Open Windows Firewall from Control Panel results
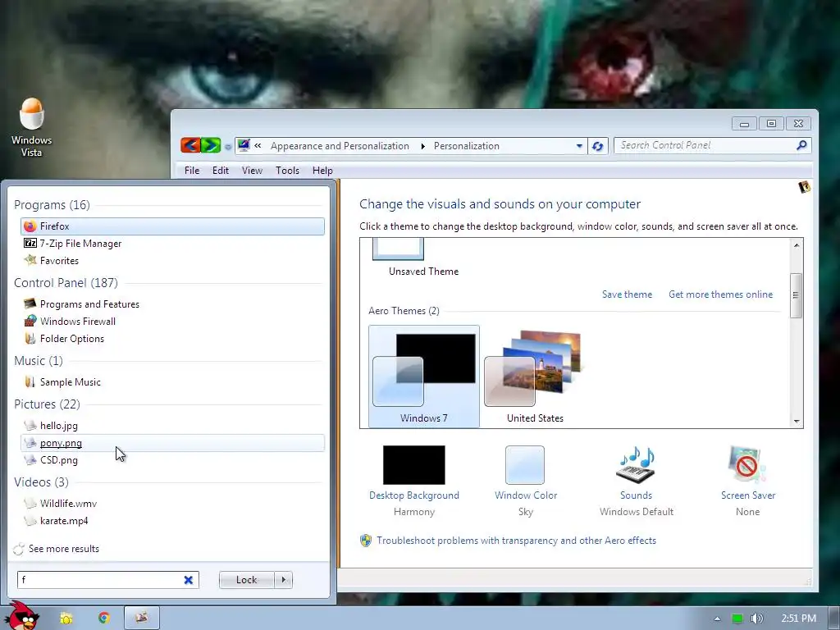This screenshot has width=840, height=630. [172, 321]
